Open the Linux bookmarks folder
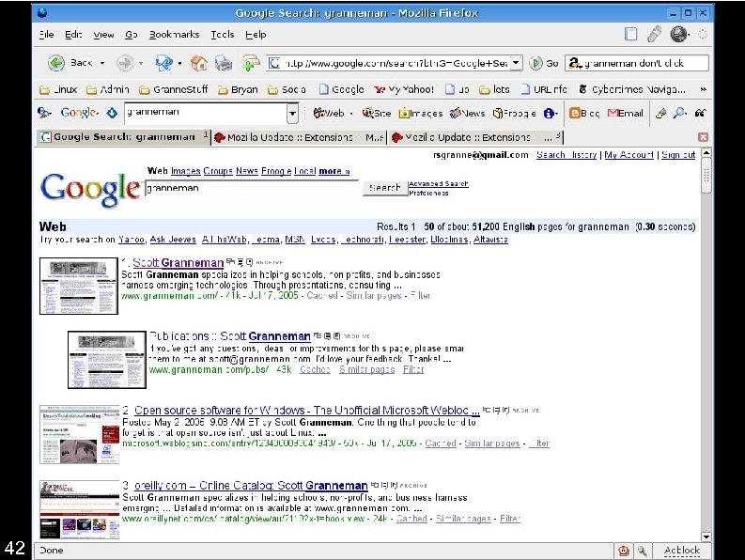 (59, 89)
